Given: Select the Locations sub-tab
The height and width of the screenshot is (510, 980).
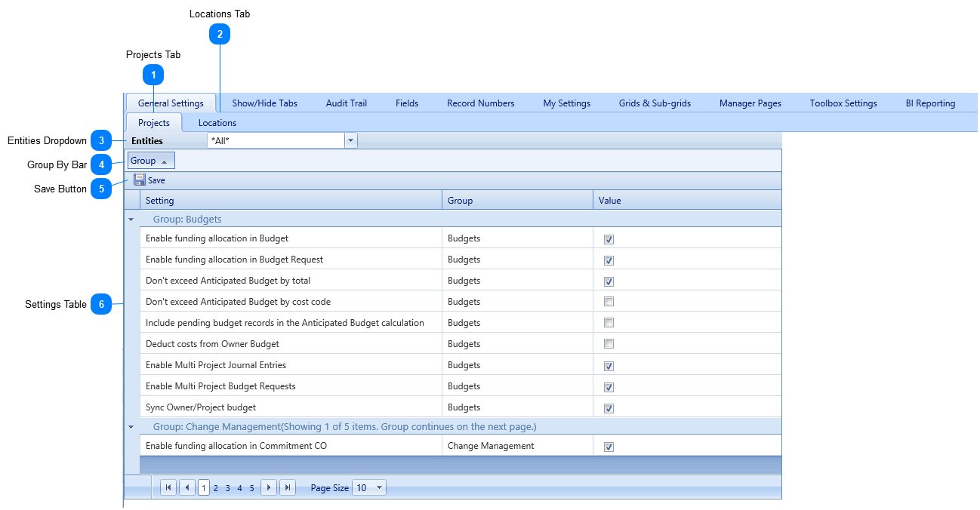Looking at the screenshot, I should [217, 123].
